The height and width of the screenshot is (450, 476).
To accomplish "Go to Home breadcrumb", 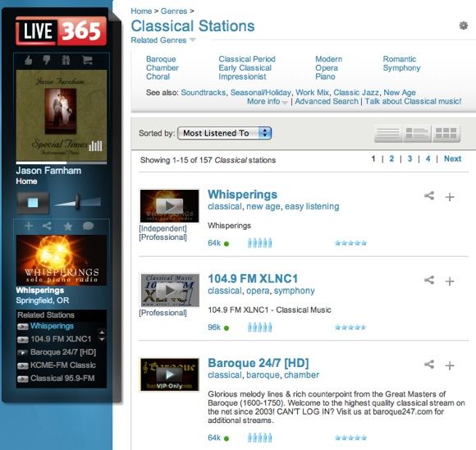I will [x=141, y=11].
